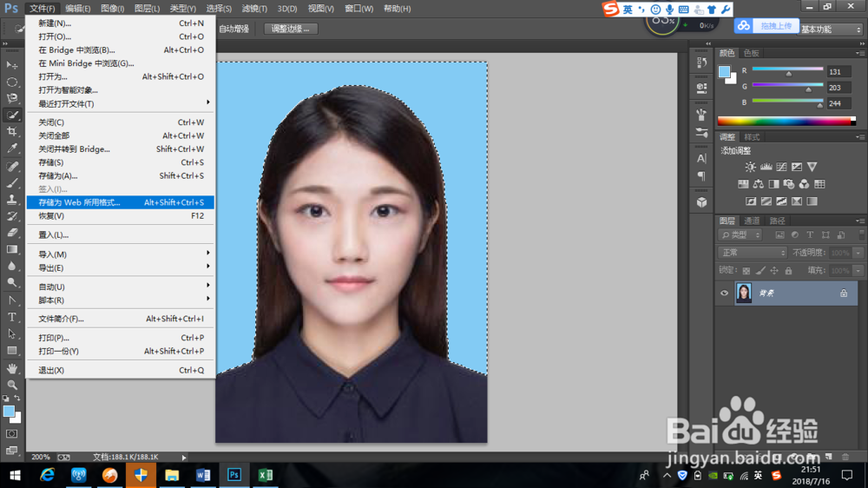Select the Clone Stamp tool

(x=11, y=200)
